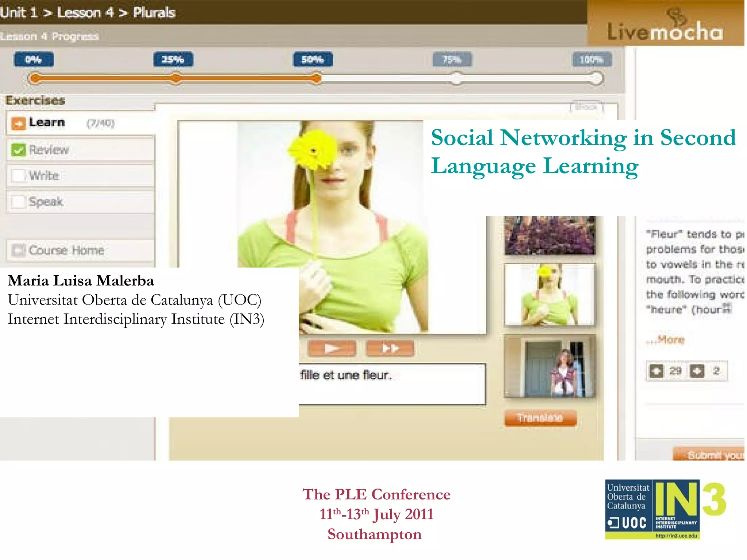Check the Speak exercise checkbox
The height and width of the screenshot is (560, 747).
18,201
